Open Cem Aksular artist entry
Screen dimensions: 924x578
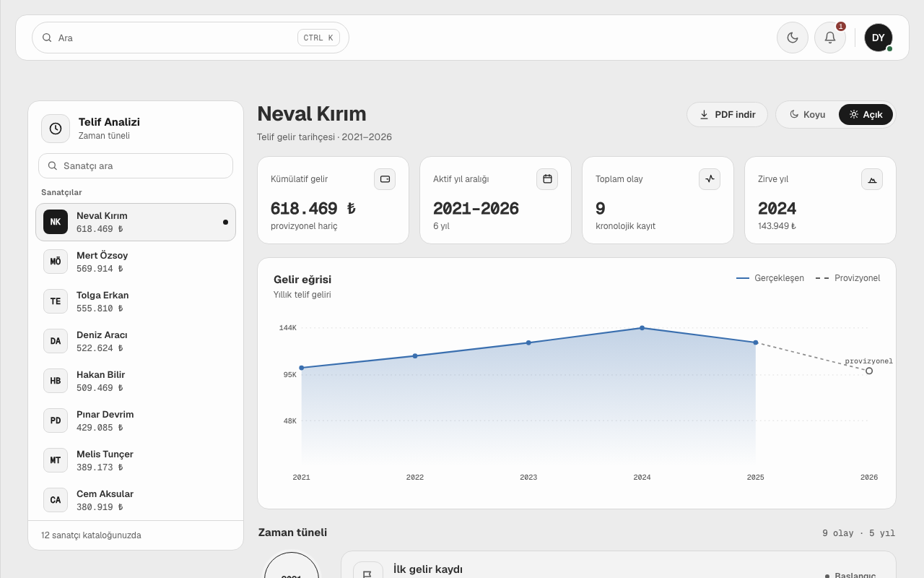click(136, 500)
